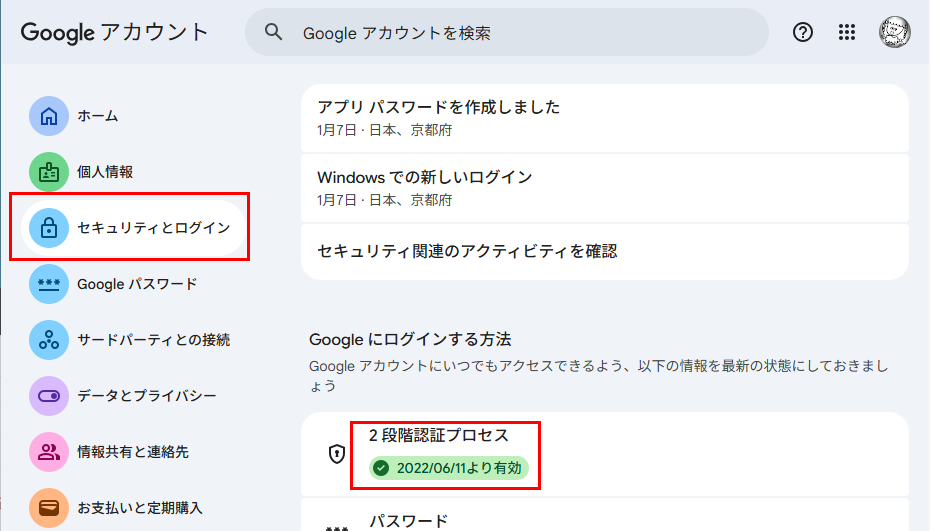Click the サードパーティとの接続 nodes icon

click(49, 340)
